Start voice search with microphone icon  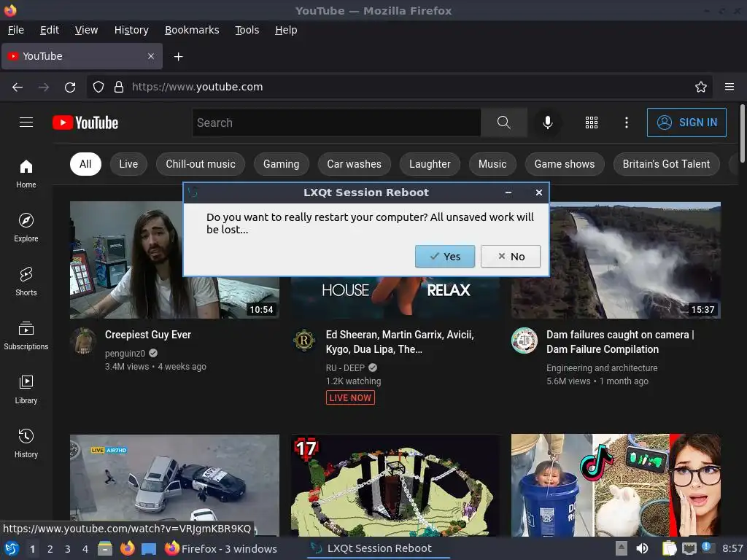coord(547,122)
